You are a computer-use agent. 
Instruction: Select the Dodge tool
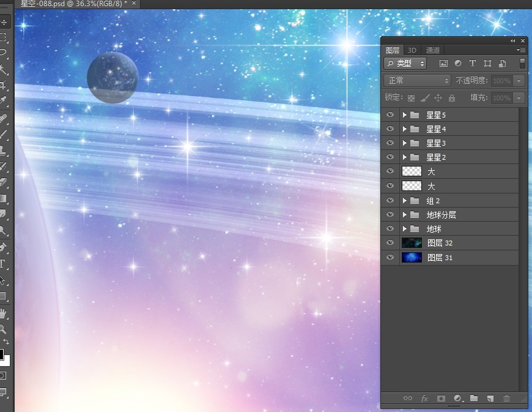tap(4, 230)
